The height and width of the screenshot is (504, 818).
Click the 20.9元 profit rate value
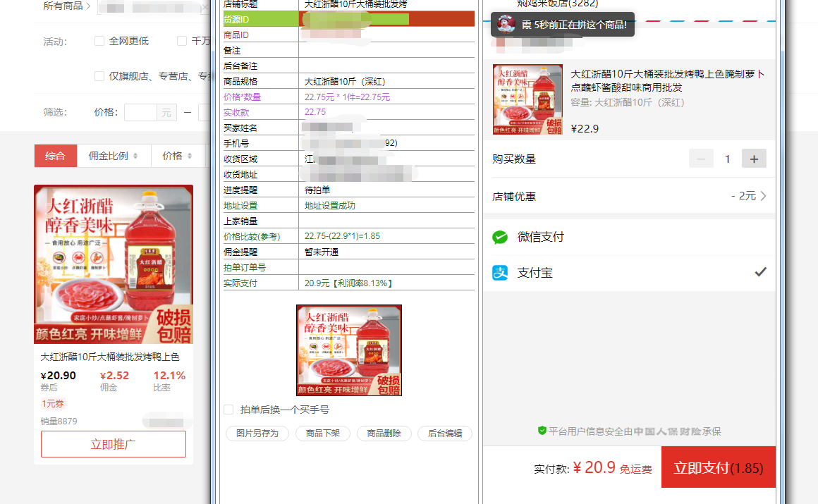coord(348,283)
